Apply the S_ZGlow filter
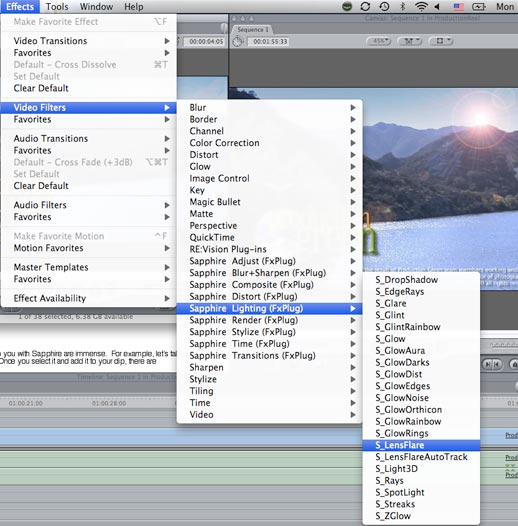Image resolution: width=518 pixels, height=526 pixels. (x=421, y=516)
